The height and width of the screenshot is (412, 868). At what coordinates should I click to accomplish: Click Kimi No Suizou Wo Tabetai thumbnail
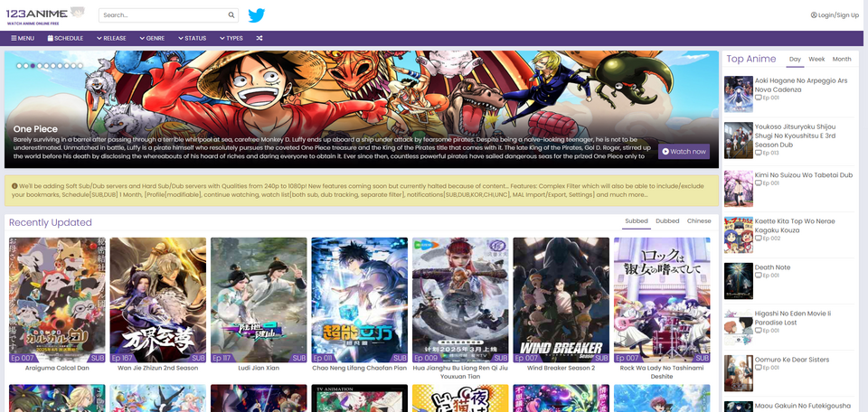739,189
